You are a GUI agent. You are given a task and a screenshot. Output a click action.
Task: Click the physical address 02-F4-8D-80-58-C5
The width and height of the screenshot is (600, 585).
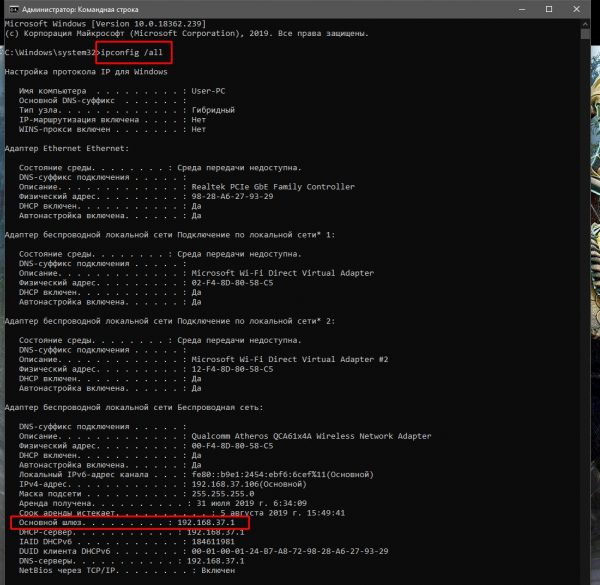[x=232, y=283]
